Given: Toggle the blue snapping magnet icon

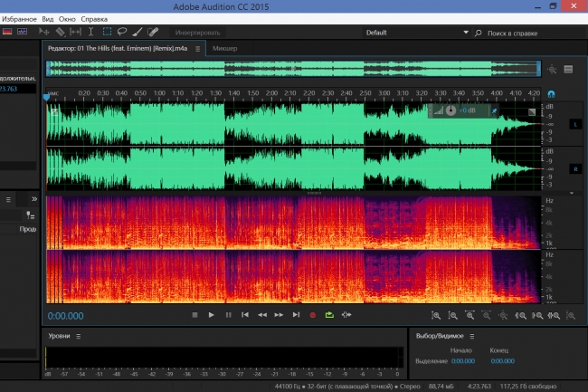Looking at the screenshot, I should (551, 94).
